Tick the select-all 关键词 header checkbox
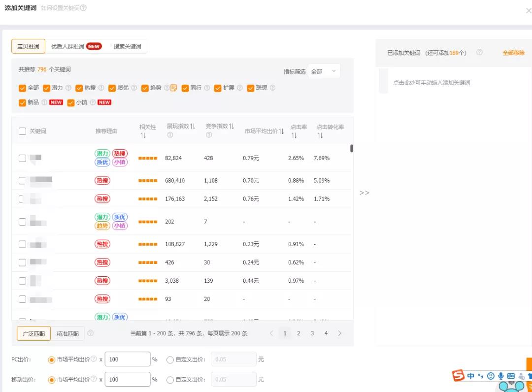This screenshot has height=392, width=532. coord(22,131)
